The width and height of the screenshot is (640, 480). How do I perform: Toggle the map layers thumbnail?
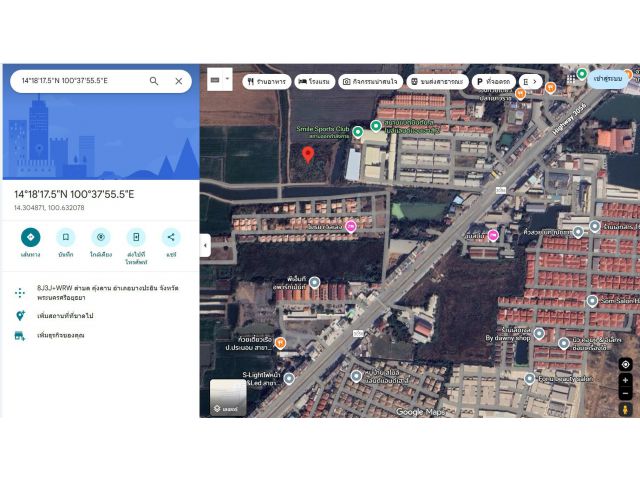tap(228, 397)
